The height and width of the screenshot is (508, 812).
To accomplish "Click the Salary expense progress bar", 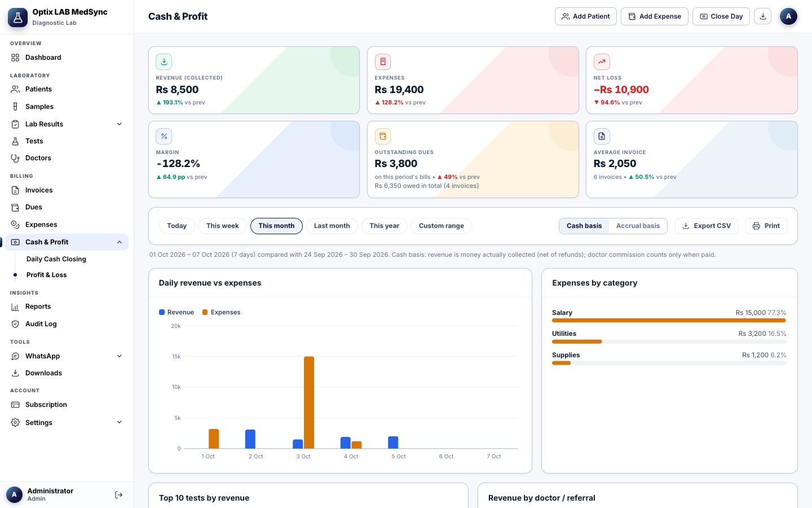I will [x=669, y=321].
